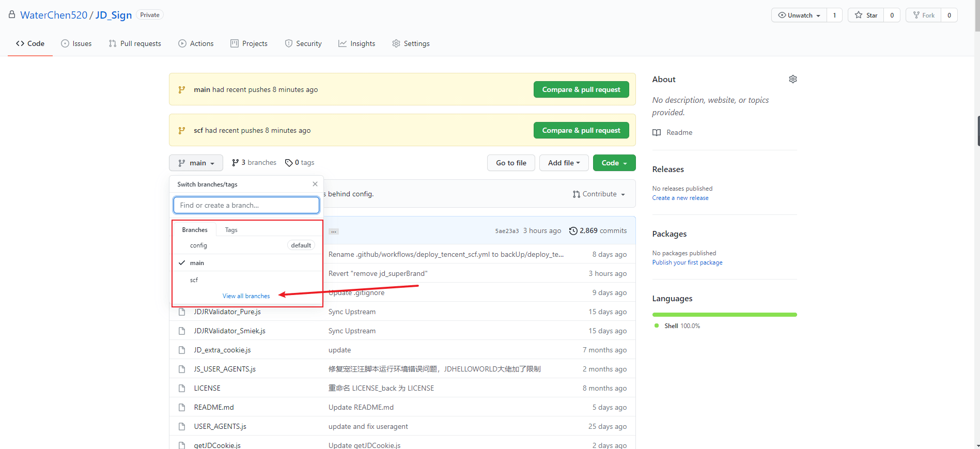The width and height of the screenshot is (980, 449).
Task: Click the branch icon beside 3 branches
Action: [236, 163]
